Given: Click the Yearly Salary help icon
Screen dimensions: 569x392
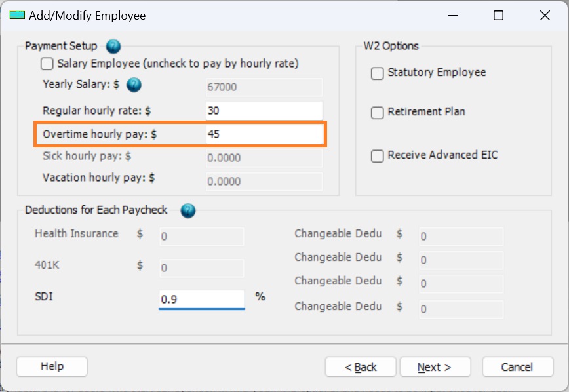Looking at the screenshot, I should [133, 85].
